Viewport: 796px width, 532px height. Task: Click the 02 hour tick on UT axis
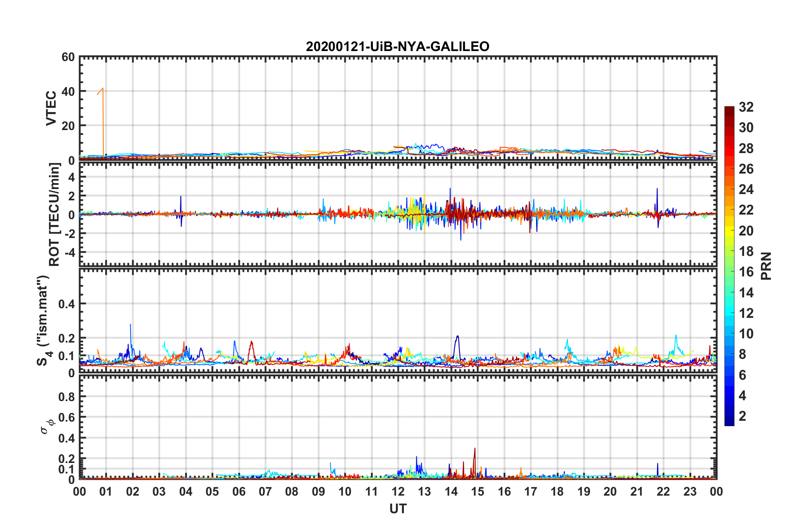pyautogui.click(x=133, y=491)
